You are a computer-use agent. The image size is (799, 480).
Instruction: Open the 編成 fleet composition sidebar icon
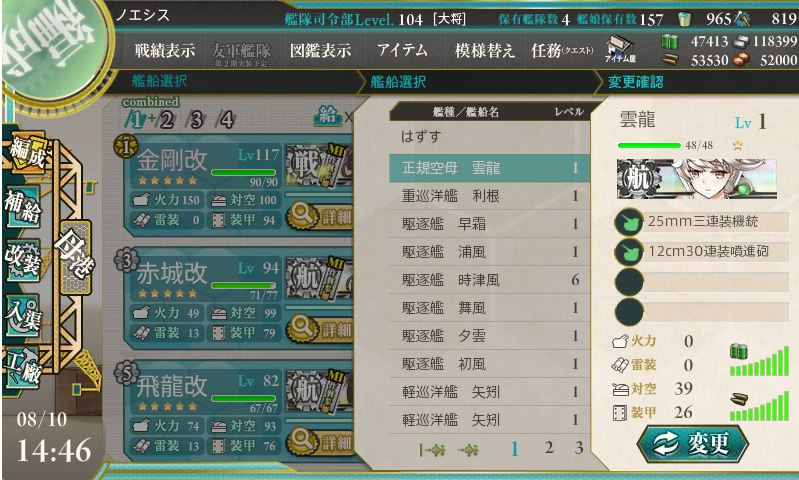coord(26,153)
